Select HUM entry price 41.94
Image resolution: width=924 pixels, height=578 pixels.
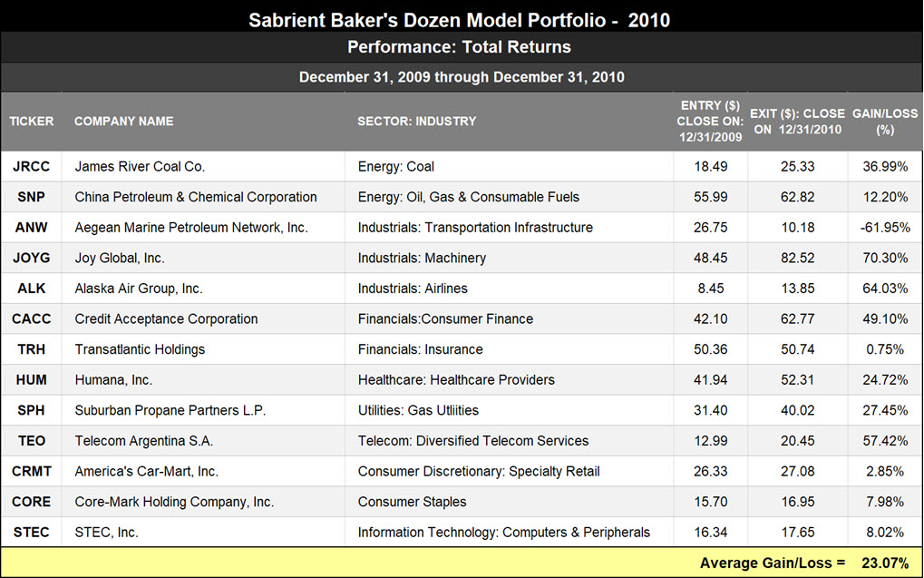point(711,380)
